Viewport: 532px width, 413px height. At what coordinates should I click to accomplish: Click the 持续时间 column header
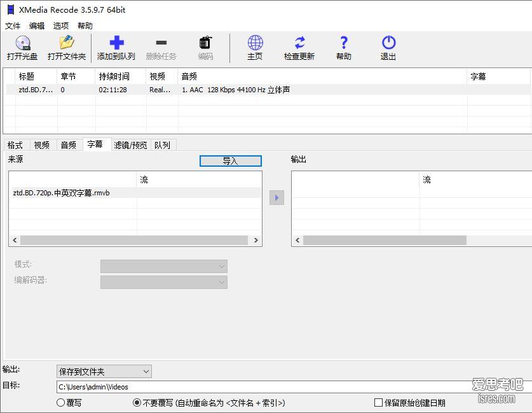[x=120, y=76]
